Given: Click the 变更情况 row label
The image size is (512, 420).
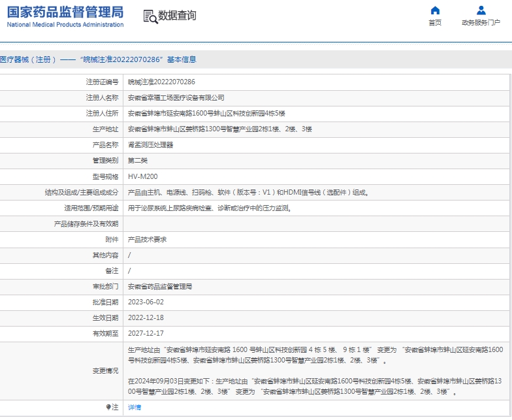Looking at the screenshot, I should coord(106,371).
